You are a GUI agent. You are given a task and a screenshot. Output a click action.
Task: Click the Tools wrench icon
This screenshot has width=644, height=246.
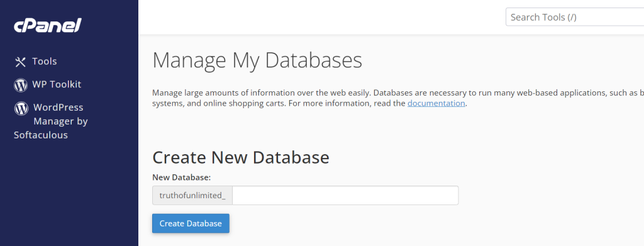pos(20,62)
